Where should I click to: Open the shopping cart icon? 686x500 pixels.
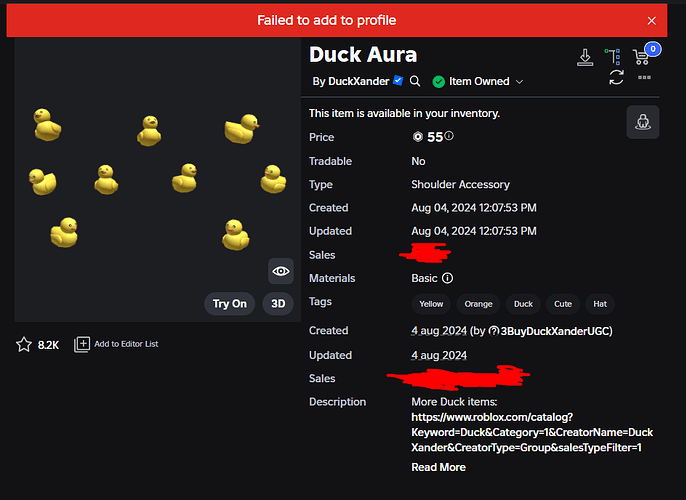(641, 57)
